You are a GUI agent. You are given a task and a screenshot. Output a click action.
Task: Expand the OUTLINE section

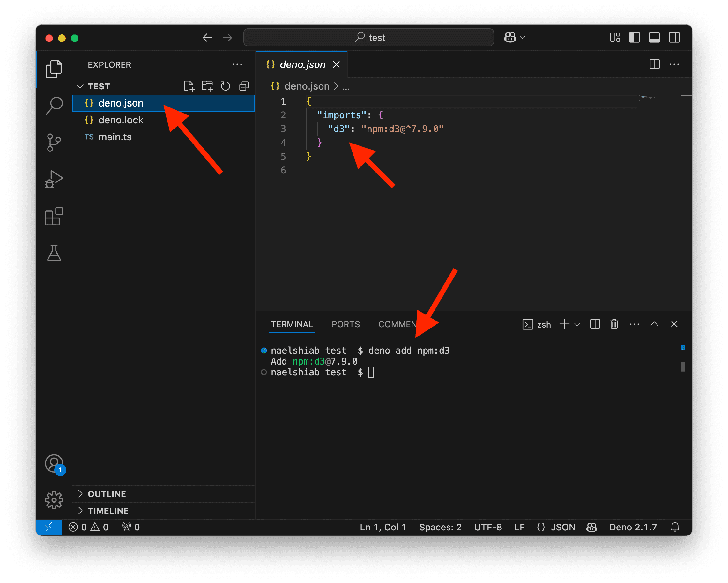tap(163, 494)
